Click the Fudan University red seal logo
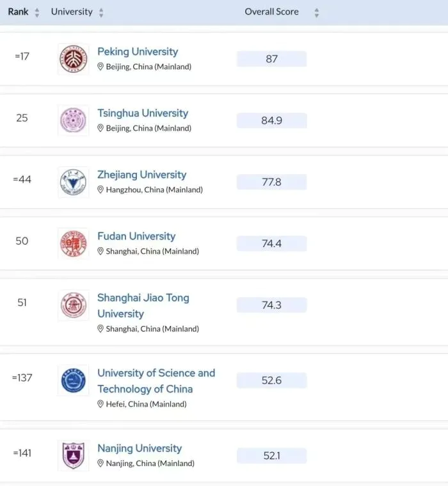This screenshot has height=486, width=448. click(74, 243)
